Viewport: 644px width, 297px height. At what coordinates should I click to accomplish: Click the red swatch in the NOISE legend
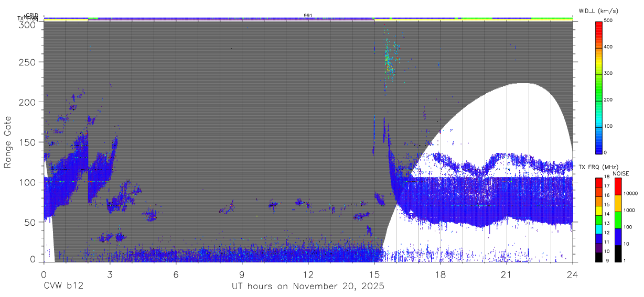[x=618, y=186]
